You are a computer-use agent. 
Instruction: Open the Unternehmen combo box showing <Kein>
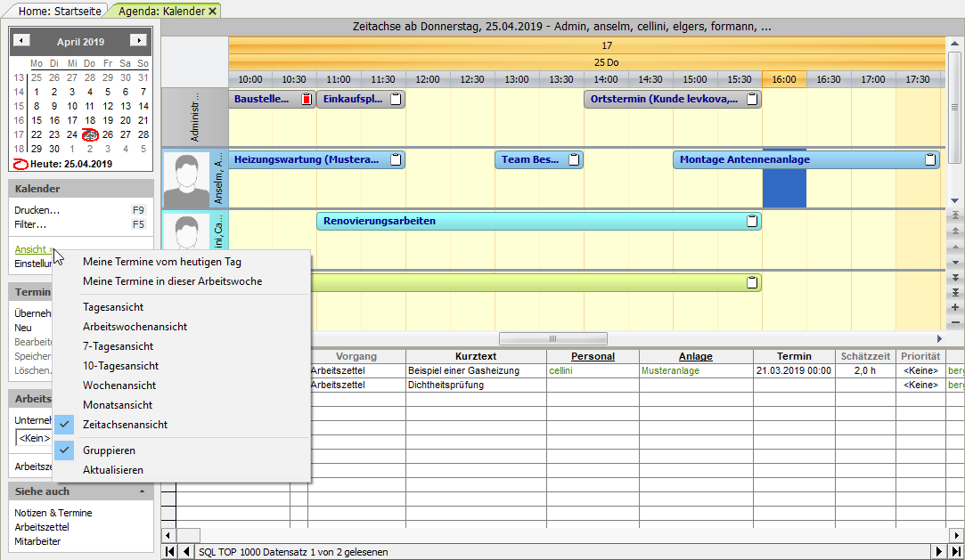33,438
